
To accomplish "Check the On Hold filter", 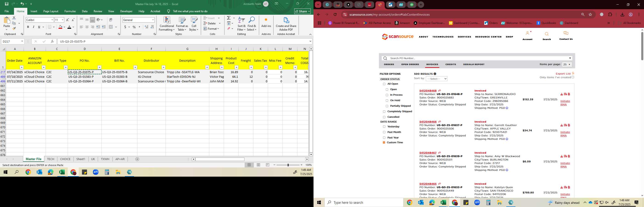I will point(387,101).
